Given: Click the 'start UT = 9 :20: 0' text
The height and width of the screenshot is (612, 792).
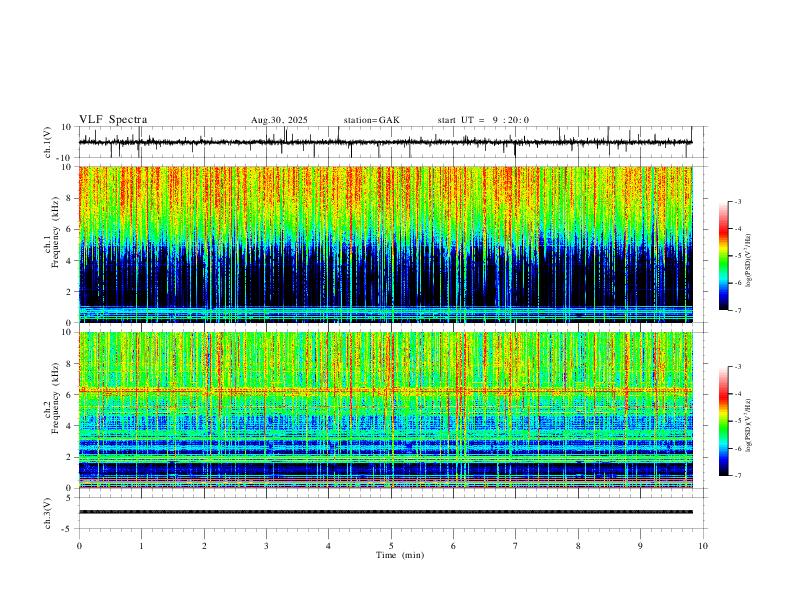Looking at the screenshot, I should click(483, 120).
